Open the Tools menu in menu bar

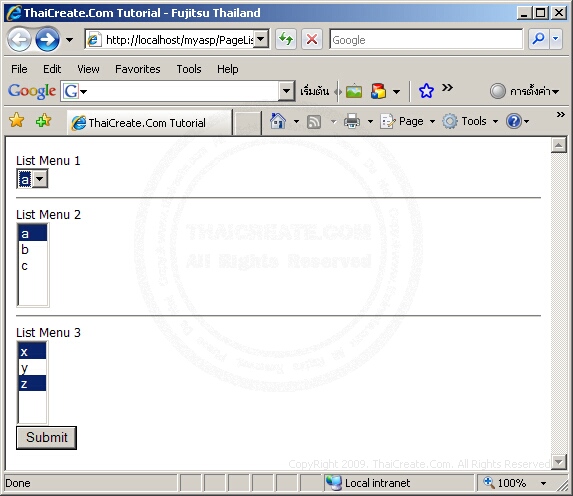tap(189, 69)
